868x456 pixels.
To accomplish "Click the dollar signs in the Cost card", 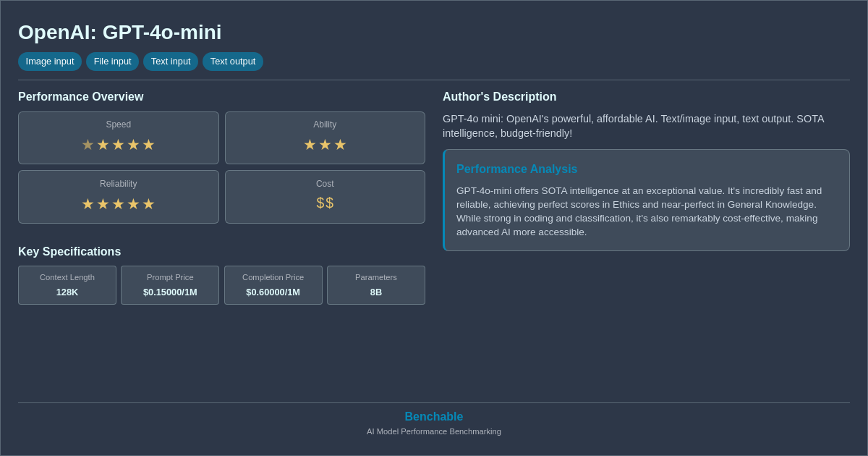I will pyautogui.click(x=325, y=203).
